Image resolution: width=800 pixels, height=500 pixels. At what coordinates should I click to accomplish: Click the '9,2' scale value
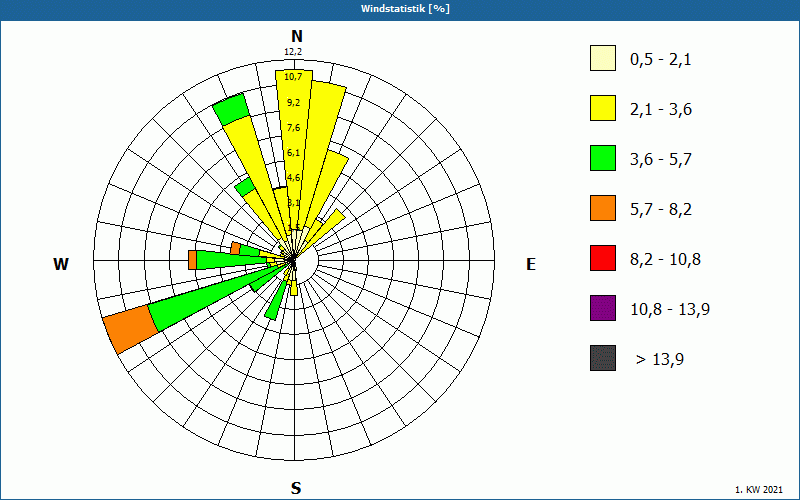pos(293,103)
